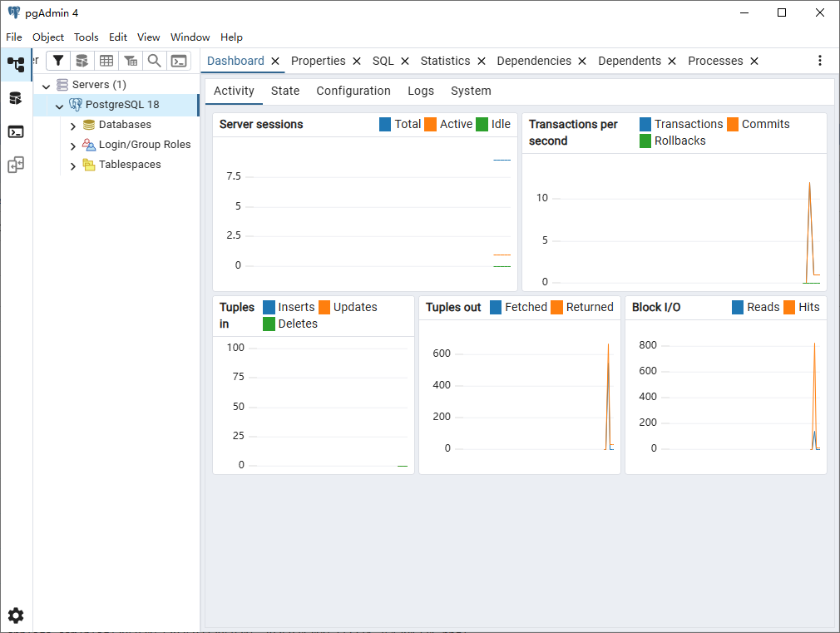The width and height of the screenshot is (840, 633).
Task: Switch to the Dependencies tab
Action: click(x=534, y=61)
